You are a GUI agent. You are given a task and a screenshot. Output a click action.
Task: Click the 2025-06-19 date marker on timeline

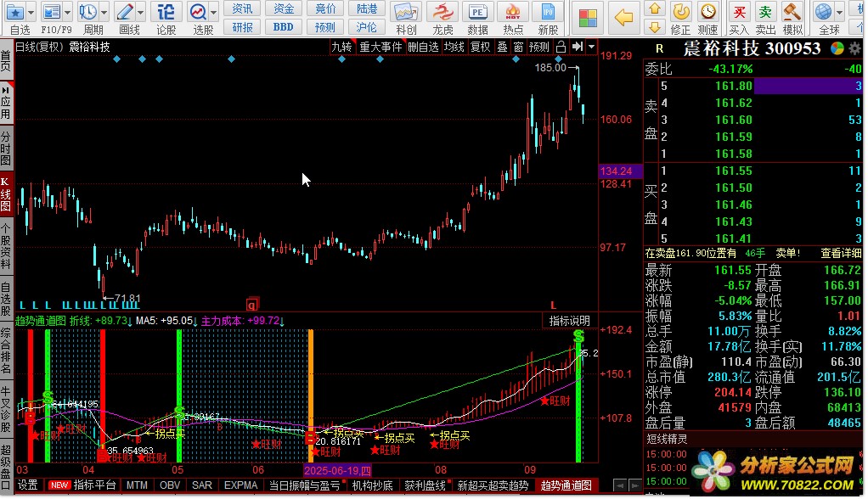(x=338, y=470)
